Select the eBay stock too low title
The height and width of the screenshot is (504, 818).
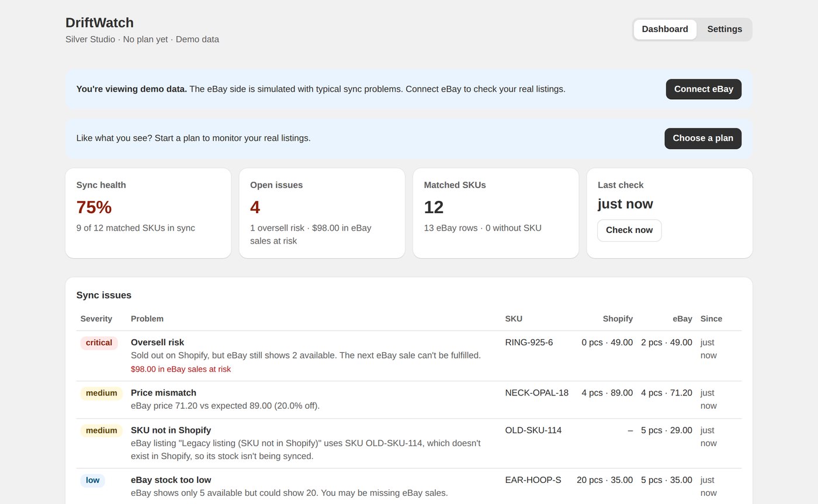coord(171,480)
